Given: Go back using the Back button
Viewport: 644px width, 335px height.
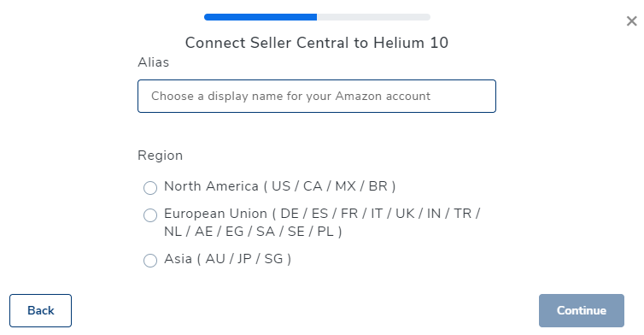Looking at the screenshot, I should pos(41,311).
